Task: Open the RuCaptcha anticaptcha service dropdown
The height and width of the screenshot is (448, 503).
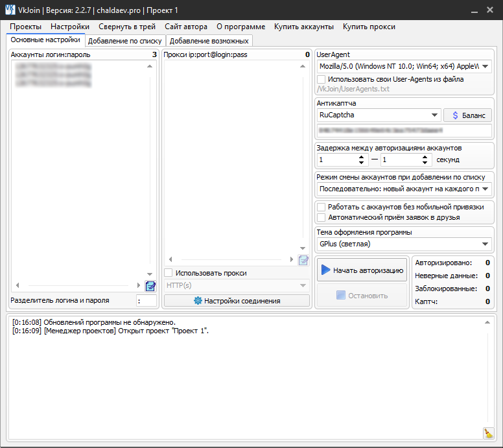Action: click(434, 115)
